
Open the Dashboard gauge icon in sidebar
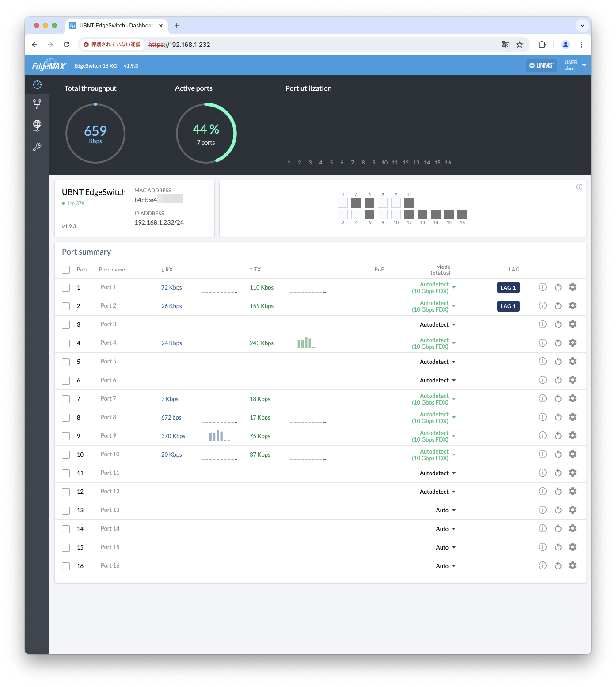37,84
